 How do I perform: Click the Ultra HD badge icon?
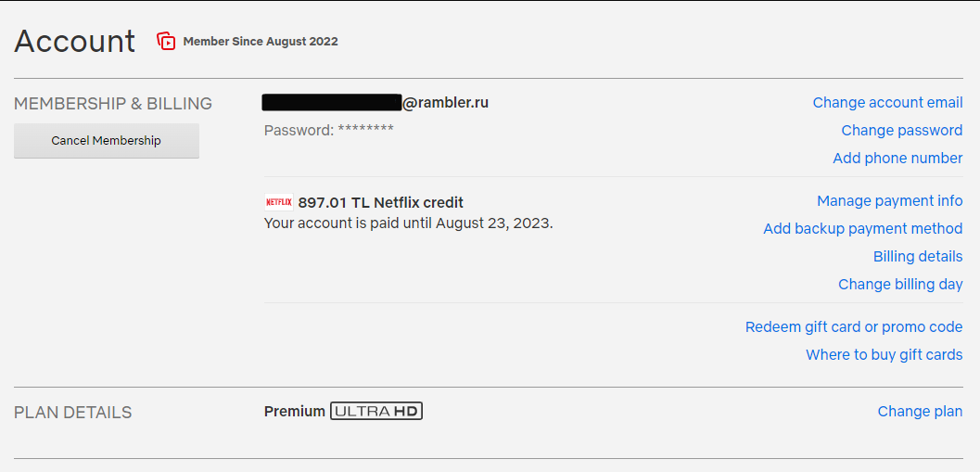[x=376, y=412]
